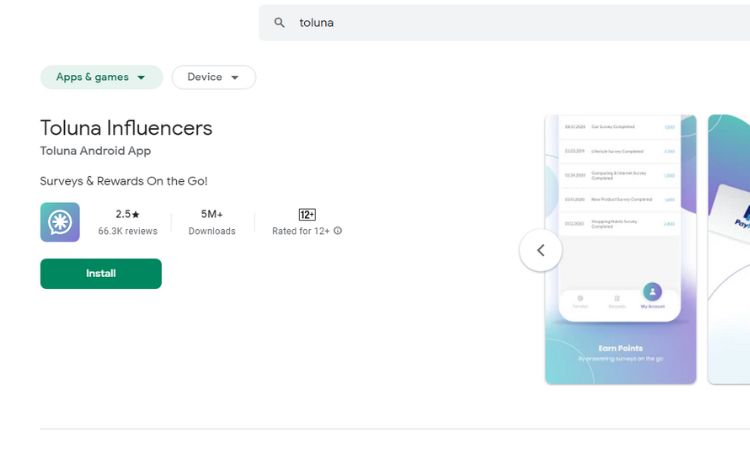Click the Surveys & Rewards On the Go! tagline
The height and width of the screenshot is (450, 750).
pyautogui.click(x=124, y=181)
